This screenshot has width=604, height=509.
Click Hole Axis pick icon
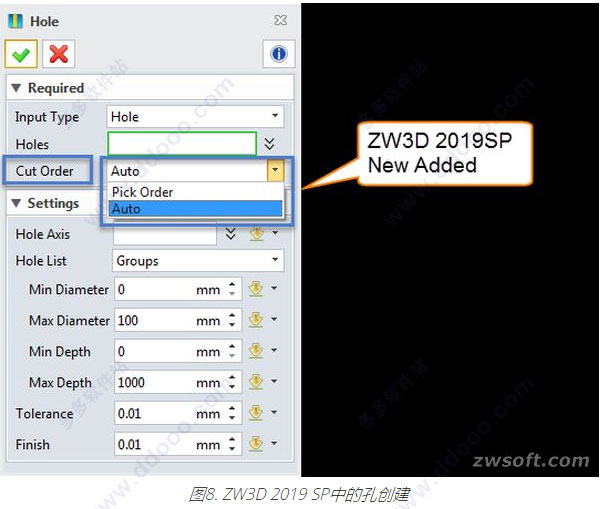(257, 234)
